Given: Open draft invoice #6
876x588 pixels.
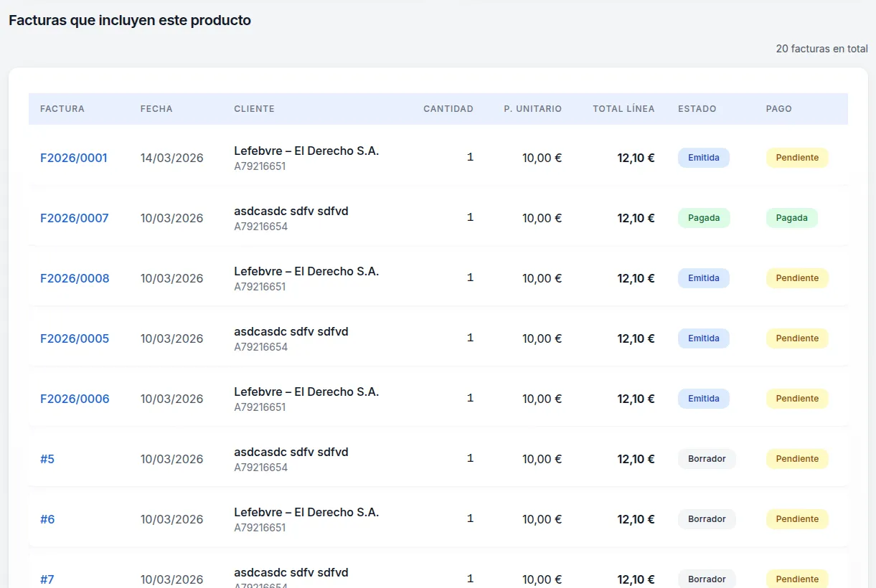Looking at the screenshot, I should (47, 518).
